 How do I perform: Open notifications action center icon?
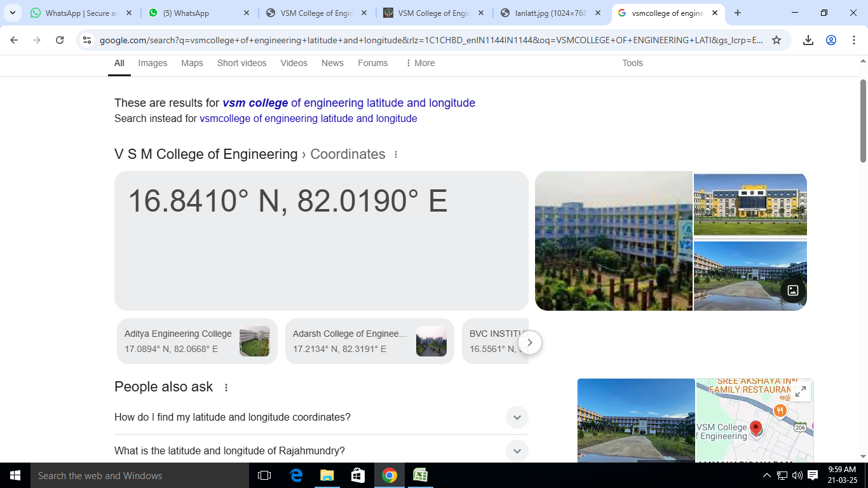pyautogui.click(x=813, y=475)
